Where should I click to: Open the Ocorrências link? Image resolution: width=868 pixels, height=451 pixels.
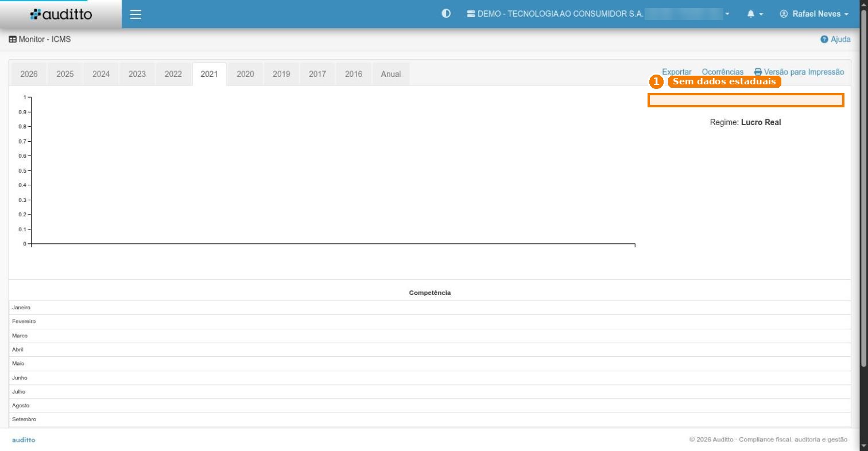[723, 72]
